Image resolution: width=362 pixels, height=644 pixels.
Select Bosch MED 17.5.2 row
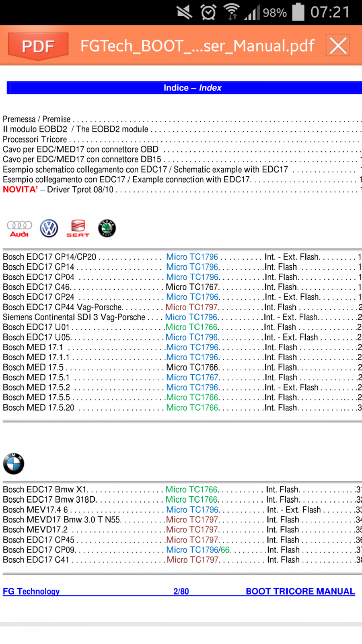(182, 388)
